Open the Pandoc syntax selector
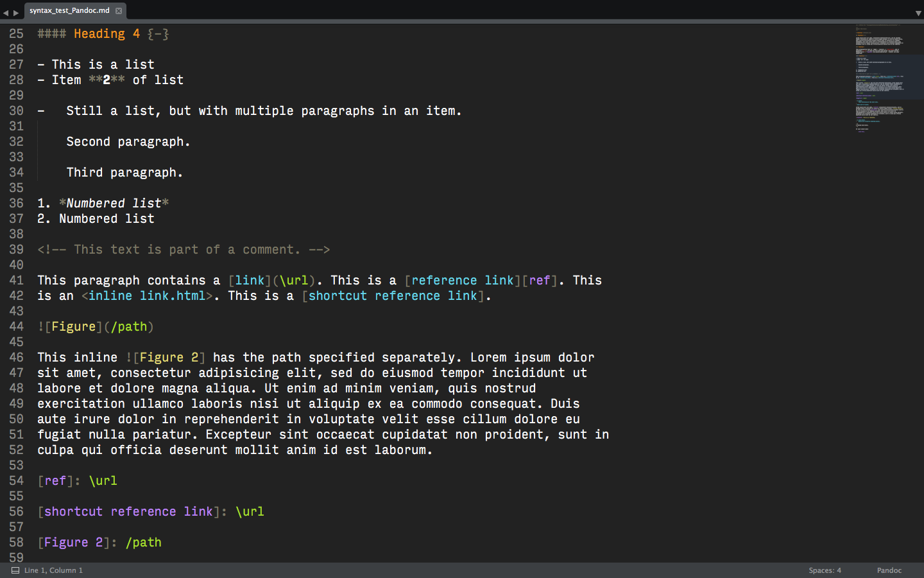Viewport: 924px width, 578px height. (889, 570)
